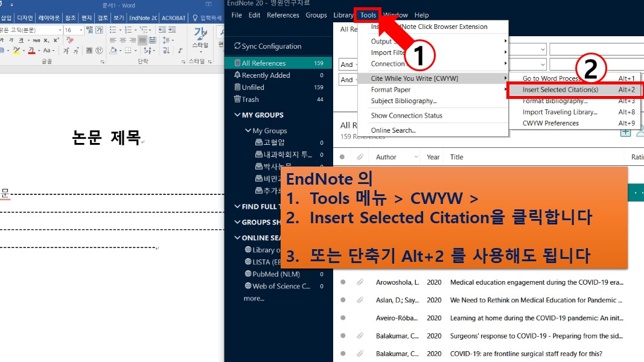Image resolution: width=644 pixels, height=362 pixels.
Task: Select All References in EndNote sidebar
Action: click(278, 63)
